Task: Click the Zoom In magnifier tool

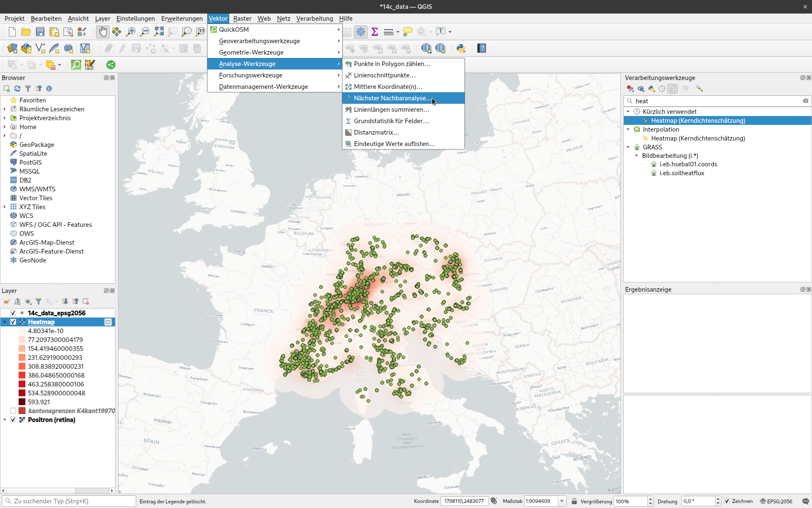Action: click(131, 32)
